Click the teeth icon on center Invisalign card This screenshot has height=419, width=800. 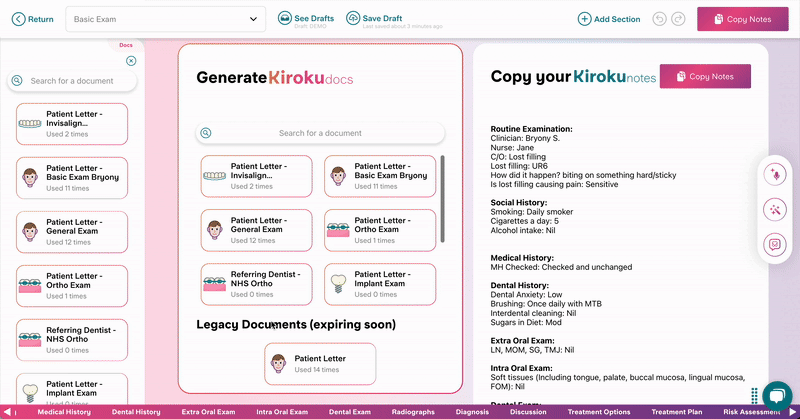(214, 176)
